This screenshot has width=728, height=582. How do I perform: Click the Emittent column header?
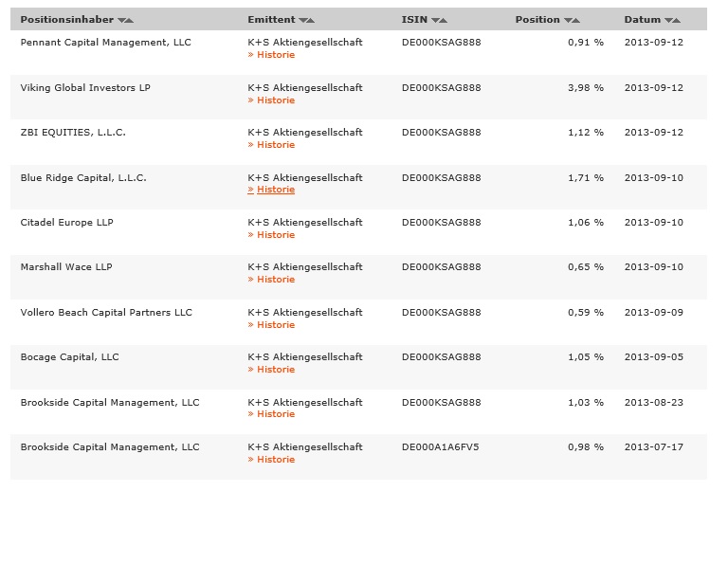click(x=271, y=20)
